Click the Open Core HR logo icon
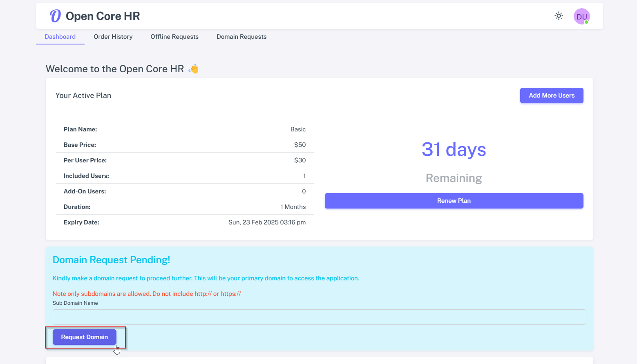This screenshot has width=637, height=364. [x=55, y=16]
